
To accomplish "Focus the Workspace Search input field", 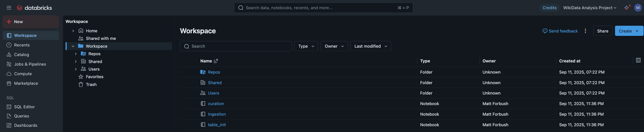I will (236, 46).
